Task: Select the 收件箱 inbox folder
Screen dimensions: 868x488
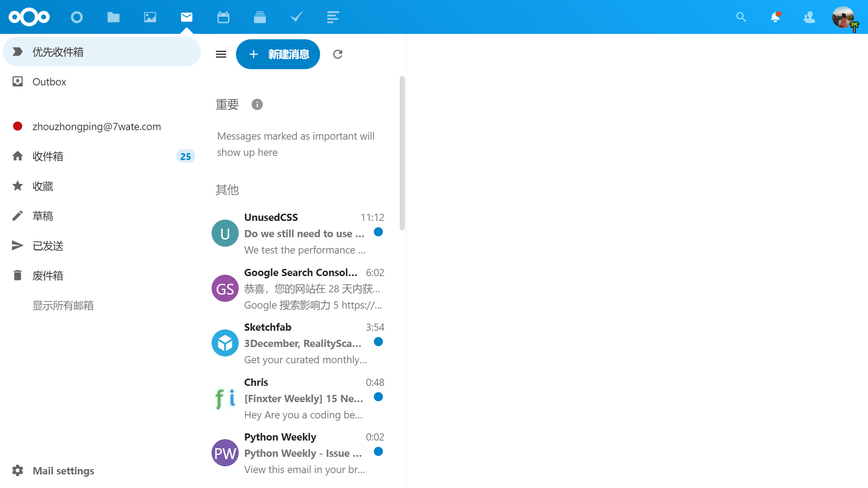Action: pyautogui.click(x=48, y=156)
